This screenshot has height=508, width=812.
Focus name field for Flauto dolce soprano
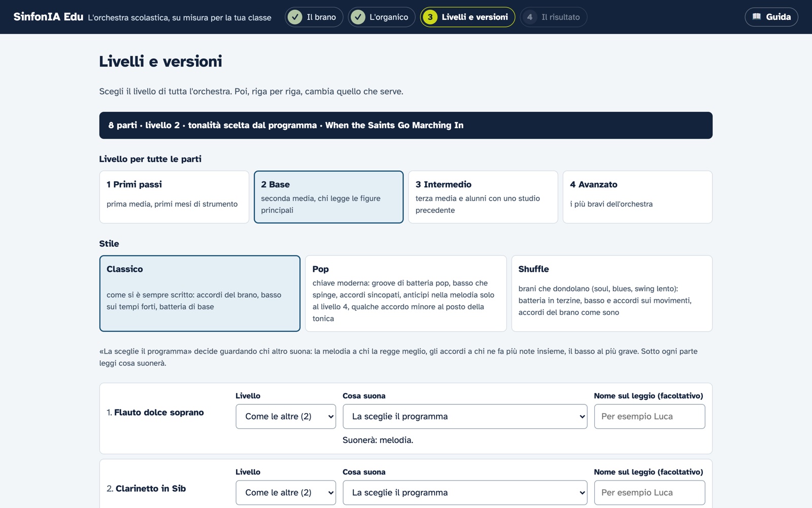[650, 417]
